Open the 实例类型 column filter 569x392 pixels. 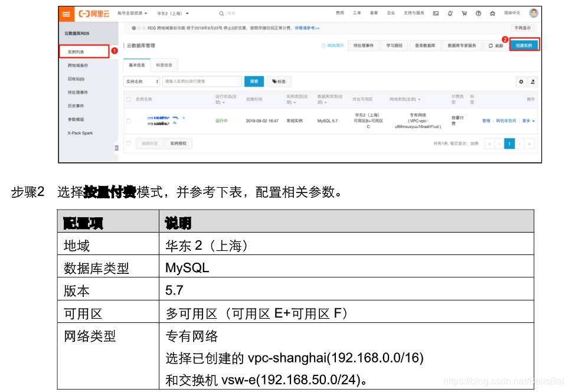click(297, 99)
